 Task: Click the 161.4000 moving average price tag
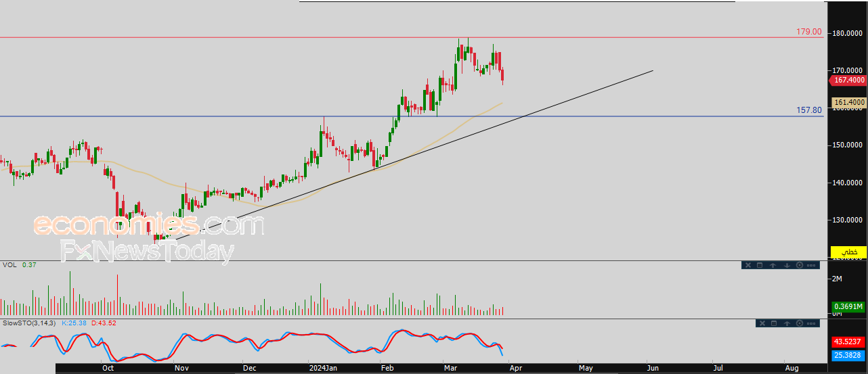click(848, 102)
